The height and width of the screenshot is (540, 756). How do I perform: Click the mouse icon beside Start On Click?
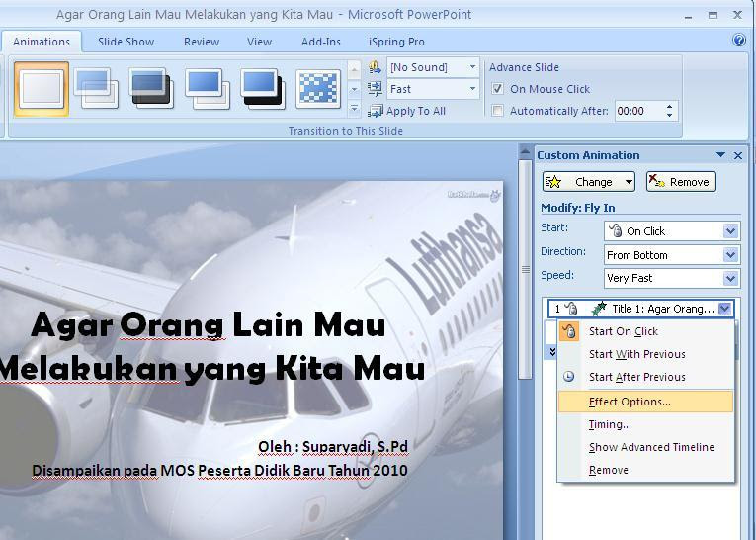click(x=569, y=331)
